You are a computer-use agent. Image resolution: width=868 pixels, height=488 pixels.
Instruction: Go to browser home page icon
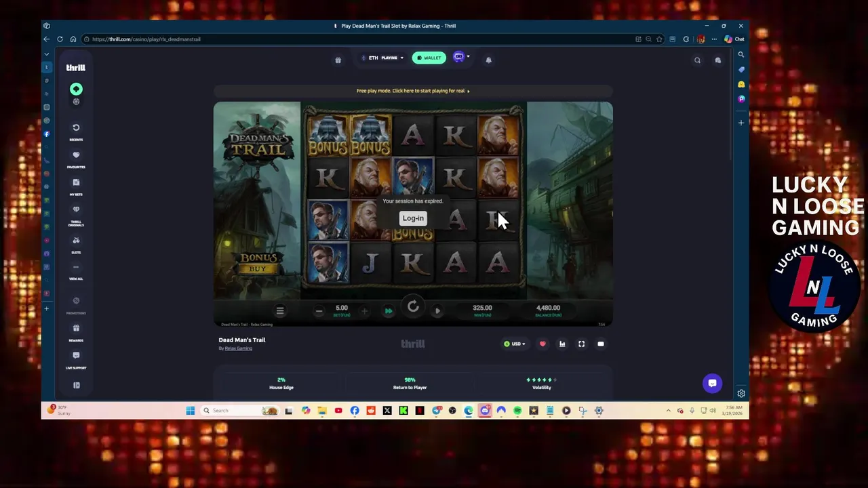pos(73,39)
